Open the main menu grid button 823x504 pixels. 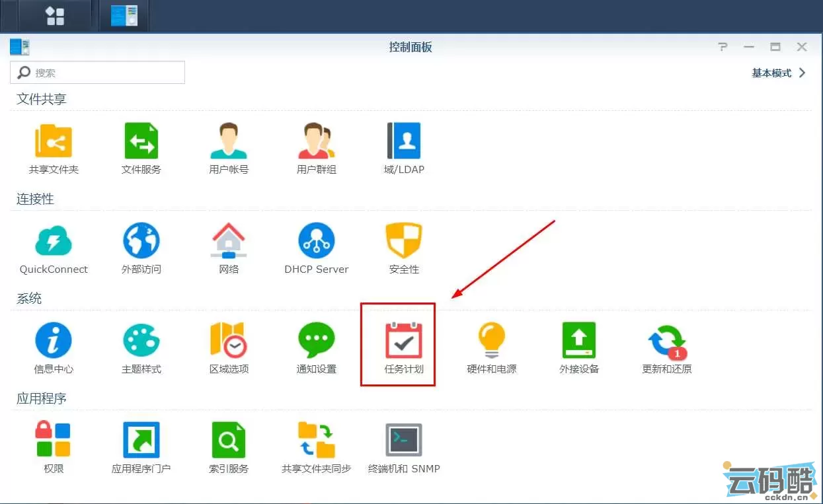[x=55, y=16]
